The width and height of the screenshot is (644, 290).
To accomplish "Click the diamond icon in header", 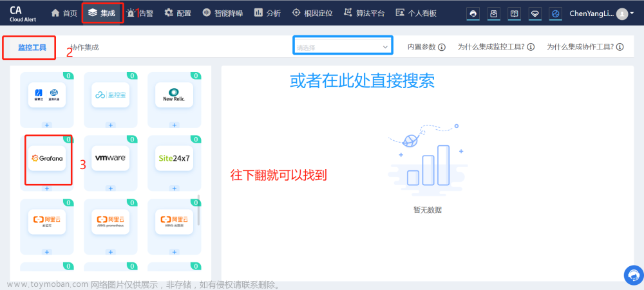I will pyautogui.click(x=535, y=14).
